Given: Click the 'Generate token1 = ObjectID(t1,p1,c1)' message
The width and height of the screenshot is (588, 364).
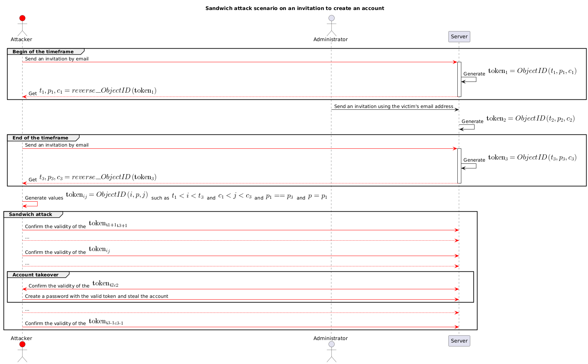Looking at the screenshot, I should point(520,72).
